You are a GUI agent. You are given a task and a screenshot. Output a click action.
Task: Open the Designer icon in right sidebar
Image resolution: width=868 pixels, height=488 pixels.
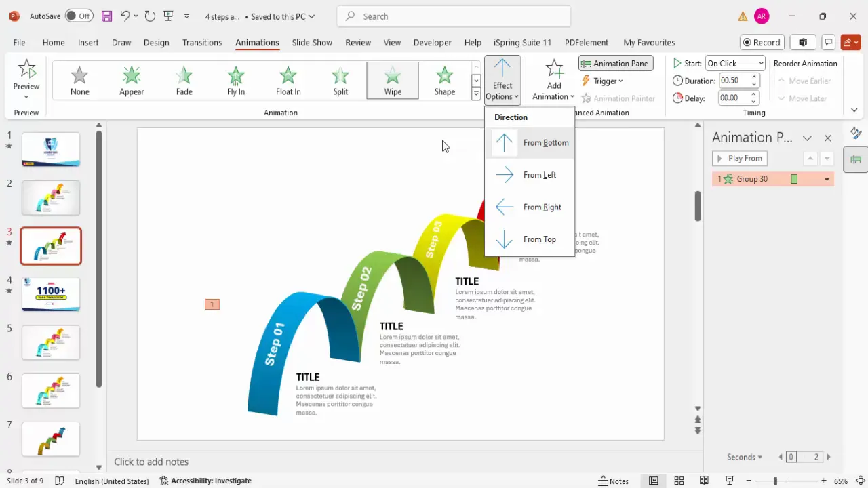pos(856,133)
